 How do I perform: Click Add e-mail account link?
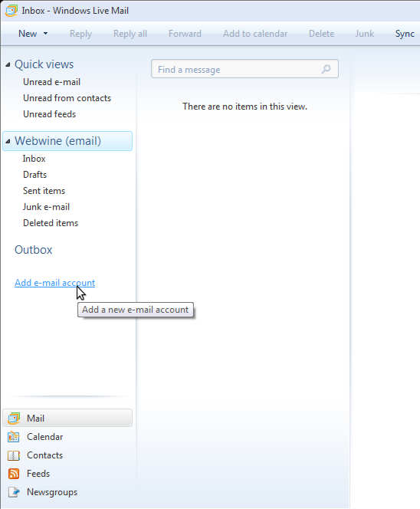(55, 283)
